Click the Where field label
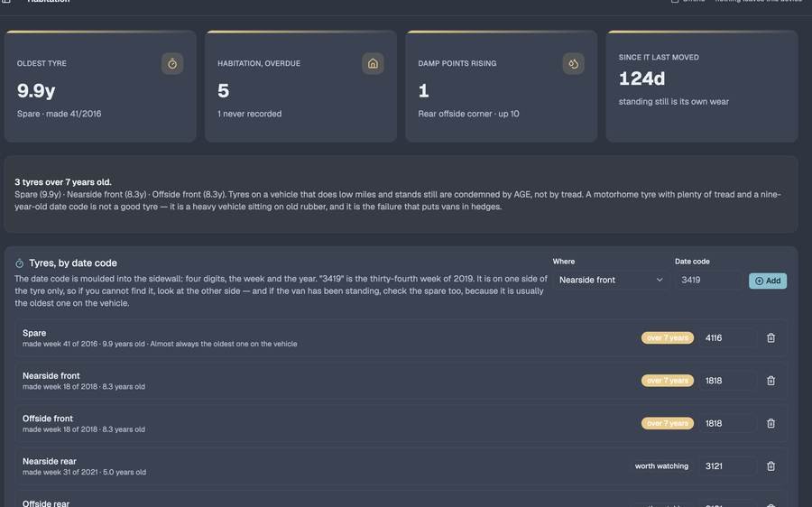 click(563, 262)
